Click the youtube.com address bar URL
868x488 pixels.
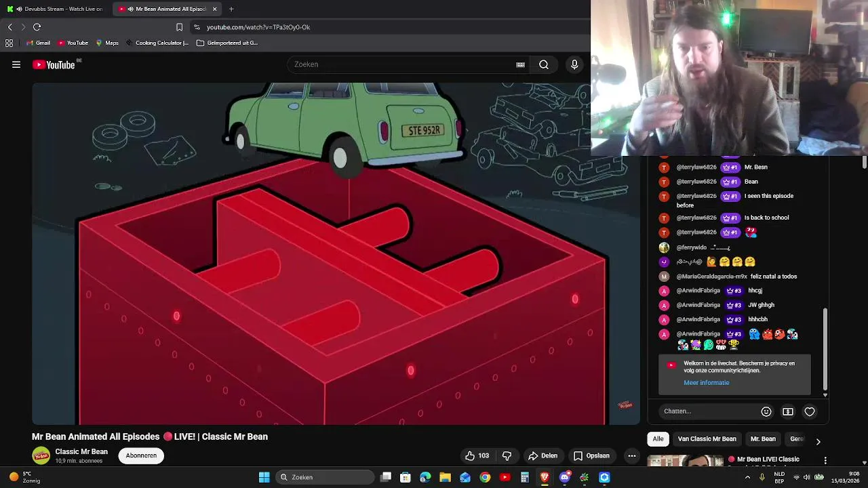click(x=258, y=27)
